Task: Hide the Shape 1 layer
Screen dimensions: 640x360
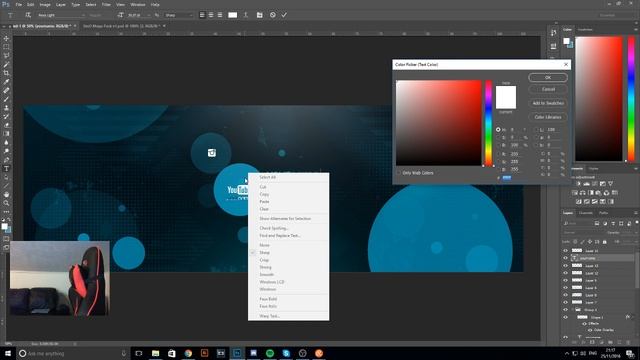Action: coord(565,317)
